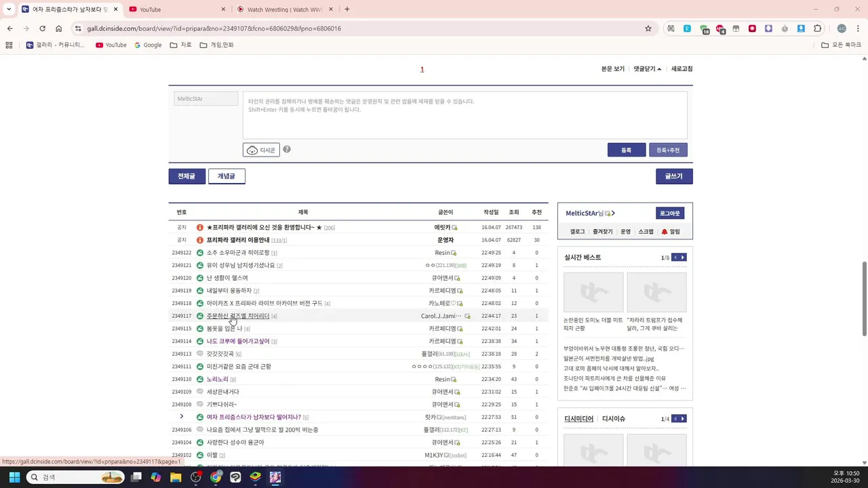868x488 pixels.
Task: Open 자료 bookmark folder
Action: 181,45
